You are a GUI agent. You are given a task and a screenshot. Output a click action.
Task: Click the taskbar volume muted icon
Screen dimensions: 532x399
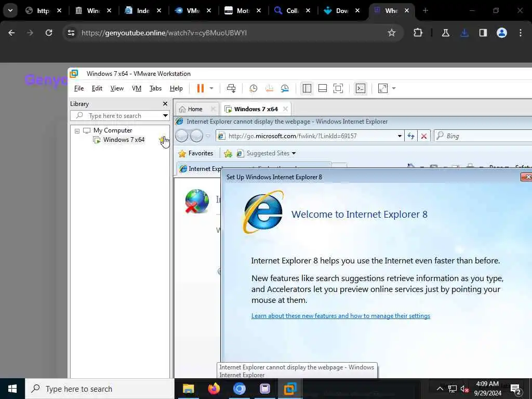point(464,389)
